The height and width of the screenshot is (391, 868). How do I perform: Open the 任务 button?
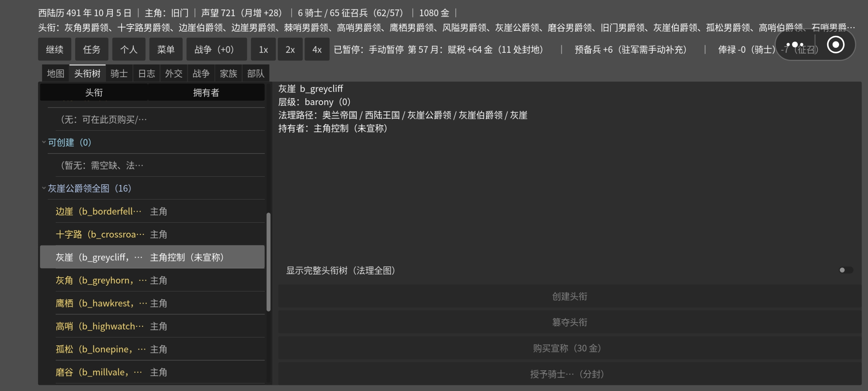coord(92,49)
